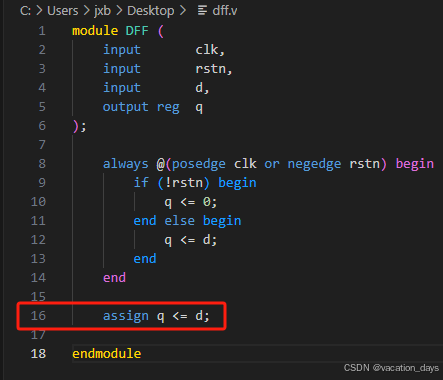
Task: Click the d; after assign q <=
Action: [203, 316]
